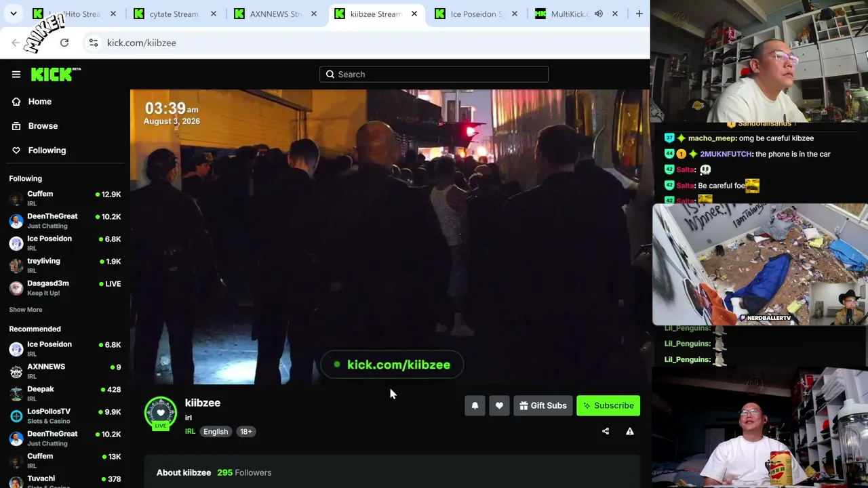Click 2MUKNFUTCH username in chat
The image size is (868, 488).
[726, 154]
